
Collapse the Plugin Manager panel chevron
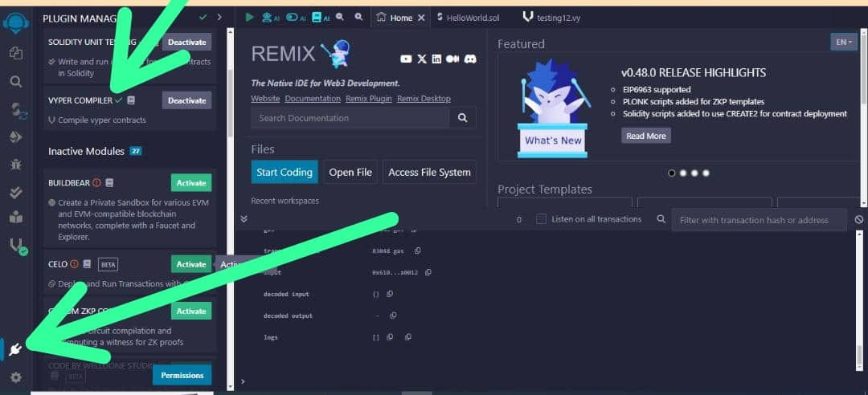point(219,17)
